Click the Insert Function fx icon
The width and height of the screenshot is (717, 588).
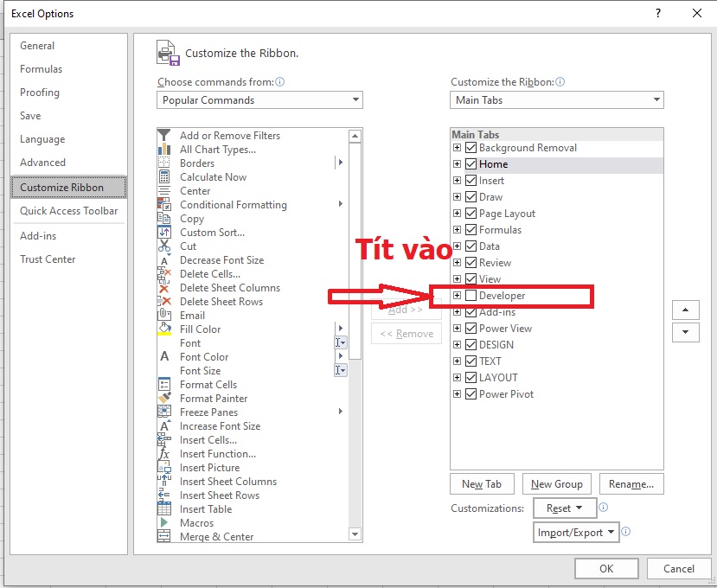point(164,454)
